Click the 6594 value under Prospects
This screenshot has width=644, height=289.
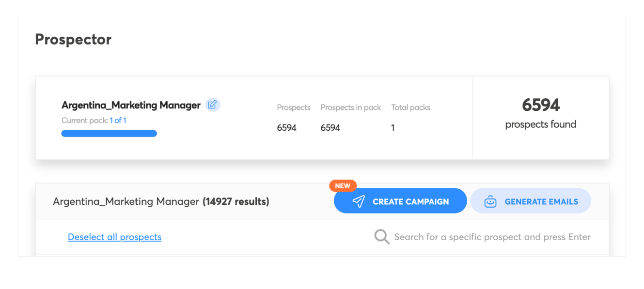click(286, 128)
